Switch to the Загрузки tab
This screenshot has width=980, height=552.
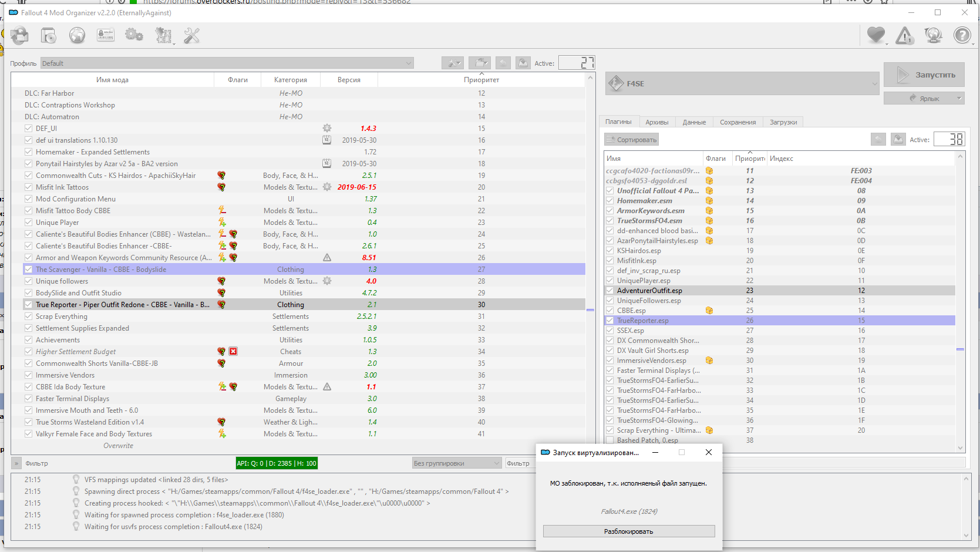coord(783,122)
